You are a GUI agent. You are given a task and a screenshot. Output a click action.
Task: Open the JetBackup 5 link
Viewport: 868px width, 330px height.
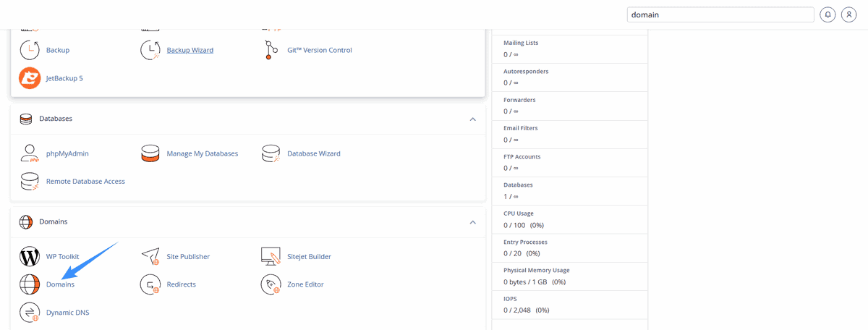coord(64,77)
